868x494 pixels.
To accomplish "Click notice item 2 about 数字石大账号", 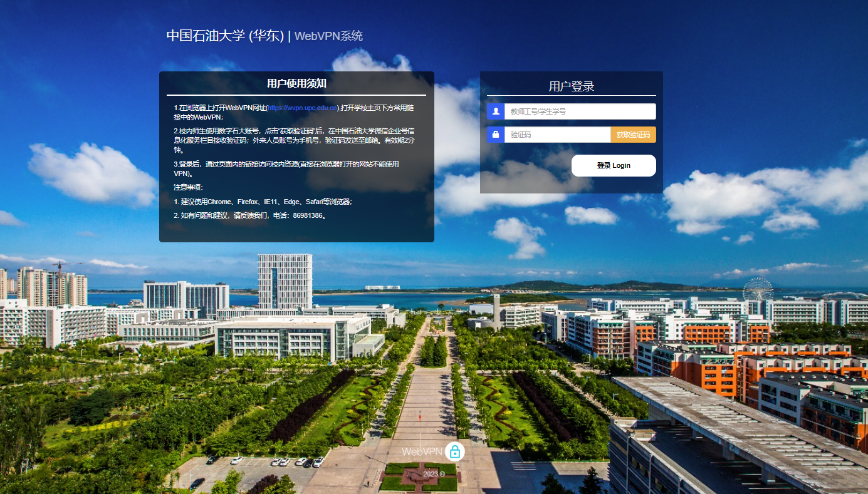I will (293, 141).
